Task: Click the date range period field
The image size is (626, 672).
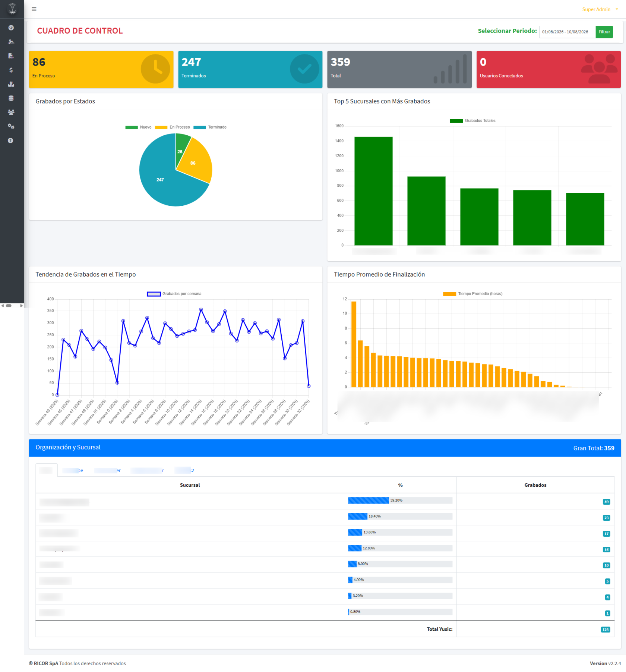Action: [567, 32]
